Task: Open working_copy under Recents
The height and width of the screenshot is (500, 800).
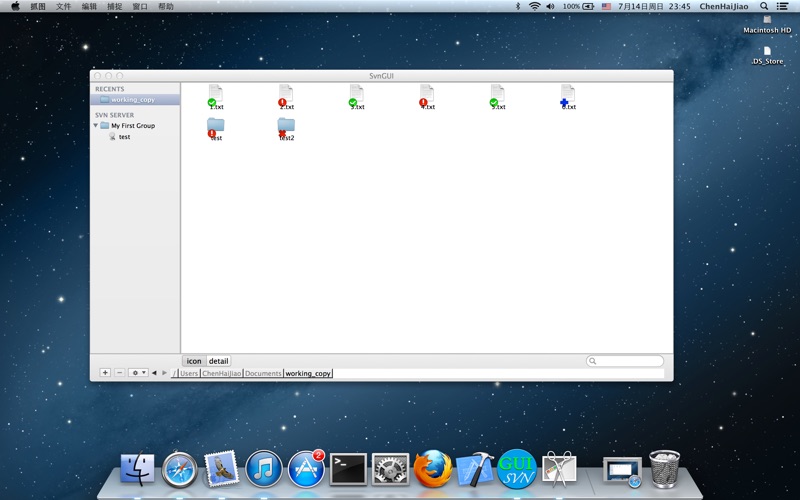Action: coord(135,99)
